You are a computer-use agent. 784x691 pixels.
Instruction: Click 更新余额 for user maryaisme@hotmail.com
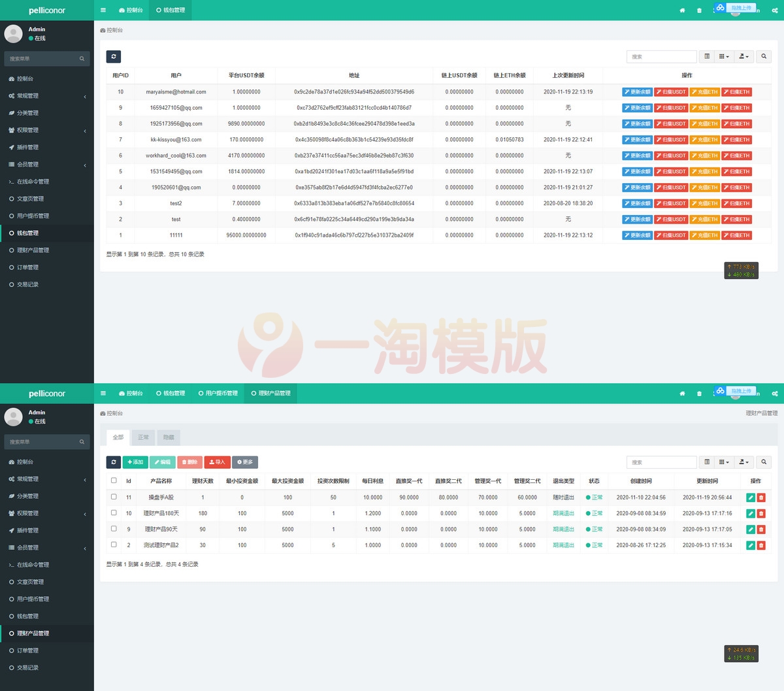[x=637, y=92]
